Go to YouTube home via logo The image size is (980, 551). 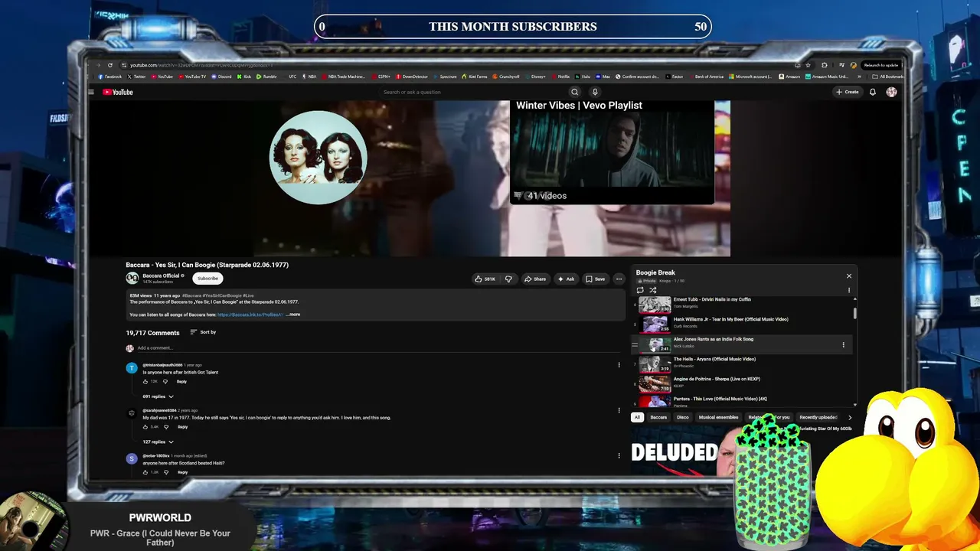pyautogui.click(x=118, y=92)
